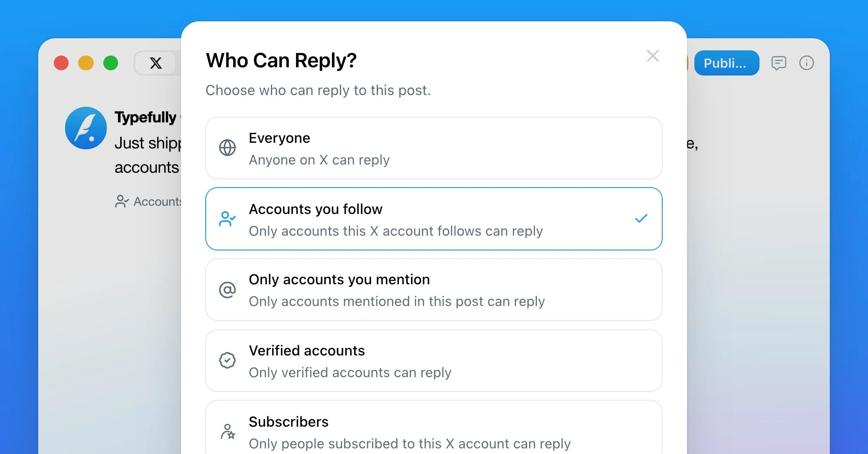The height and width of the screenshot is (454, 868).
Task: Click the subscriber star-person icon
Action: pyautogui.click(x=227, y=431)
